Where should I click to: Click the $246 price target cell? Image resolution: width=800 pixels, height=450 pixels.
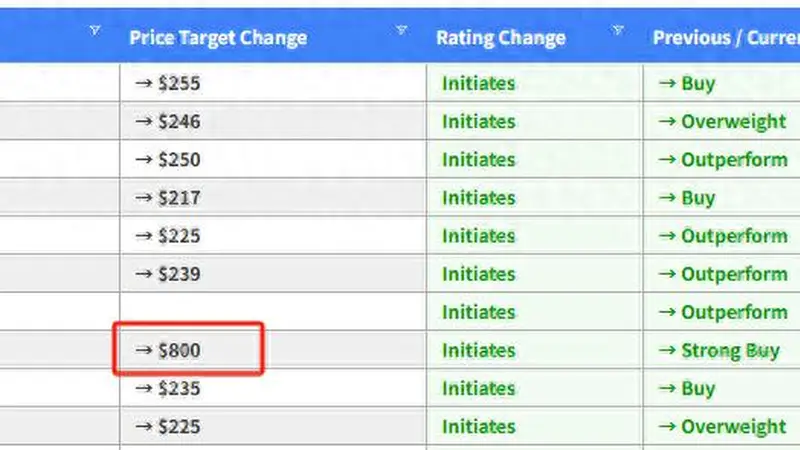(273, 121)
